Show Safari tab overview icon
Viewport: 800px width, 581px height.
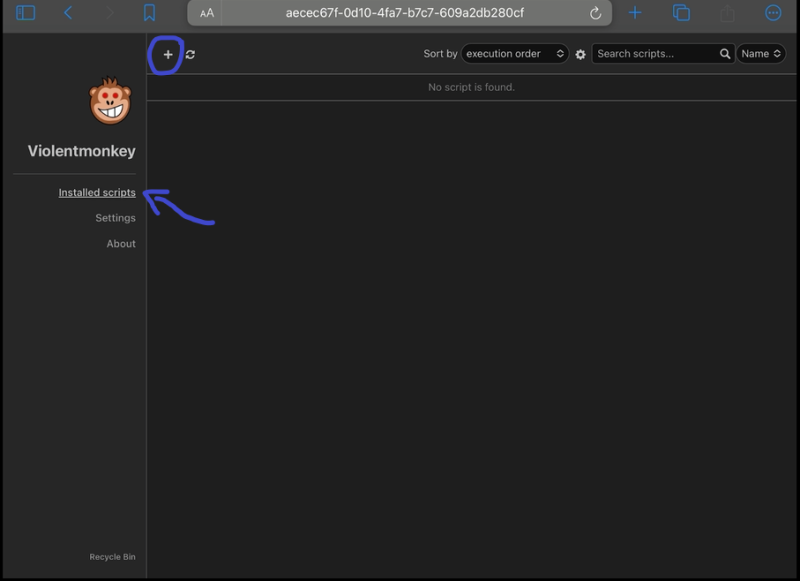[682, 13]
